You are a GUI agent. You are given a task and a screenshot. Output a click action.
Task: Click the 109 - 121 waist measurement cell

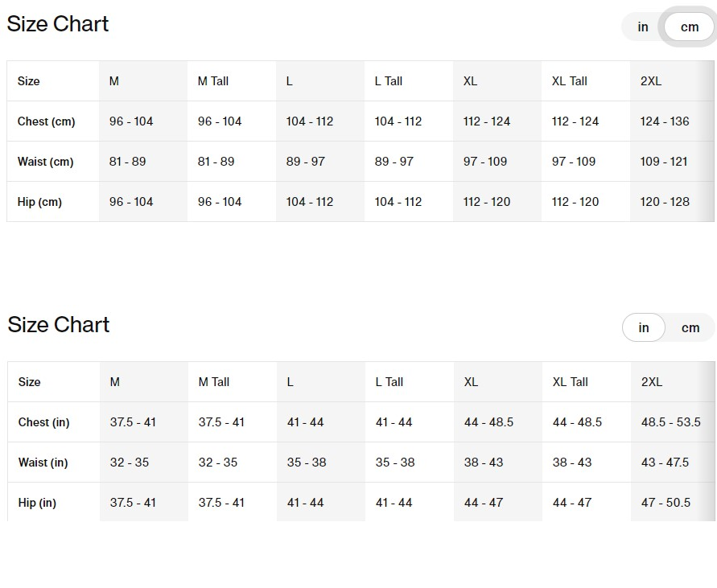pyautogui.click(x=664, y=162)
